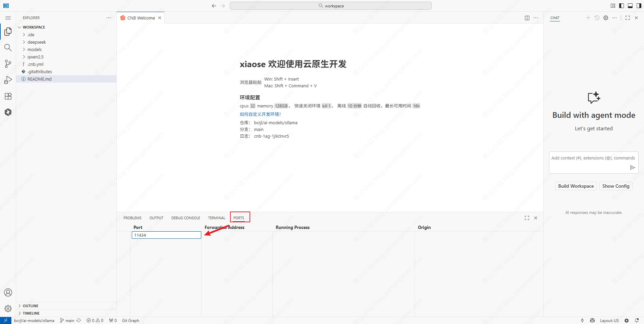
Task: Open Source Control view icon
Action: 8,64
